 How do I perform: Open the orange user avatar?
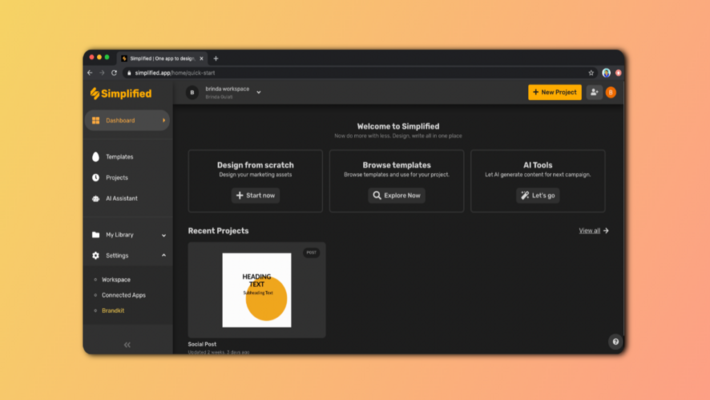click(x=611, y=92)
